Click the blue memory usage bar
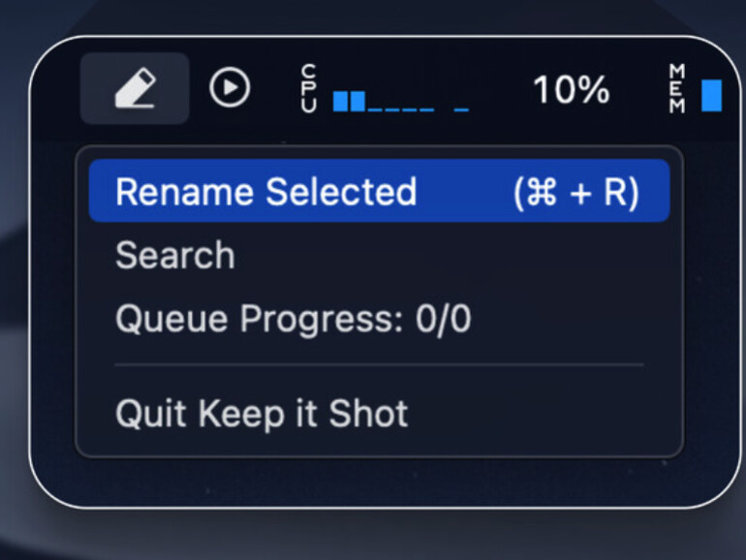 pyautogui.click(x=712, y=95)
